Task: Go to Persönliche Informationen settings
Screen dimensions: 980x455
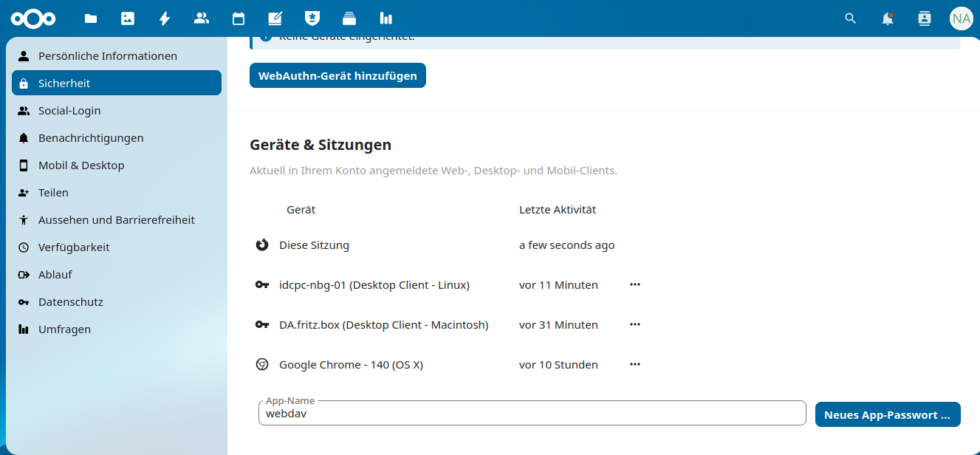Action: (x=108, y=56)
